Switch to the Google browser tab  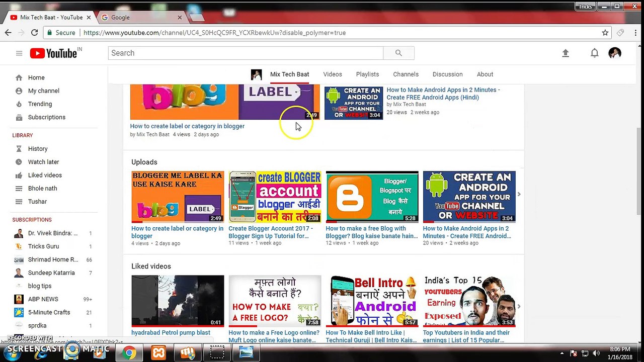click(x=142, y=17)
